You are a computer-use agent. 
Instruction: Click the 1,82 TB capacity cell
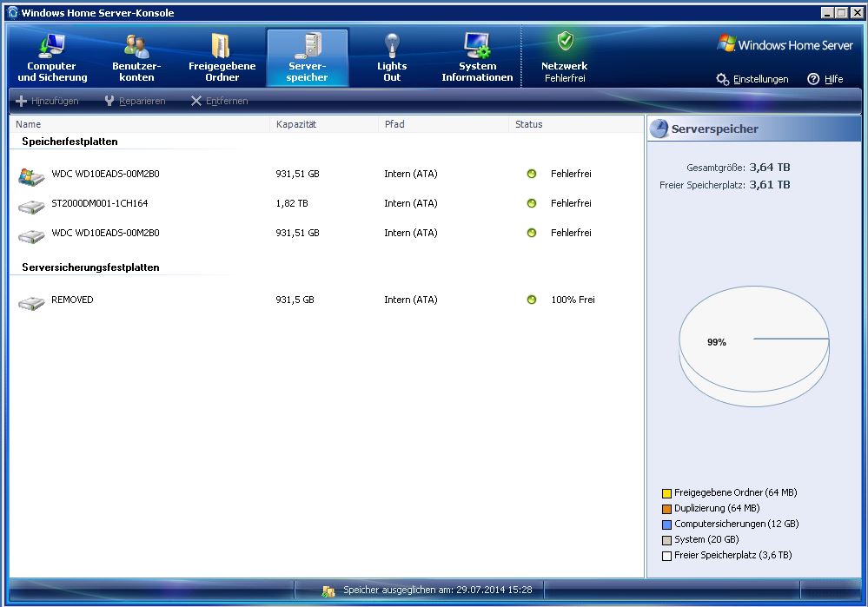(292, 203)
